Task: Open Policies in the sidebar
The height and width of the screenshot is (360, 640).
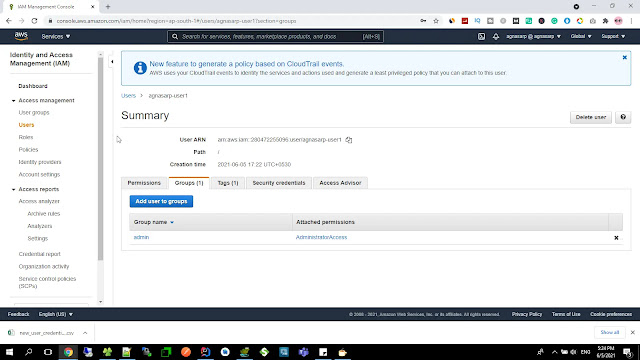Action: (28, 149)
